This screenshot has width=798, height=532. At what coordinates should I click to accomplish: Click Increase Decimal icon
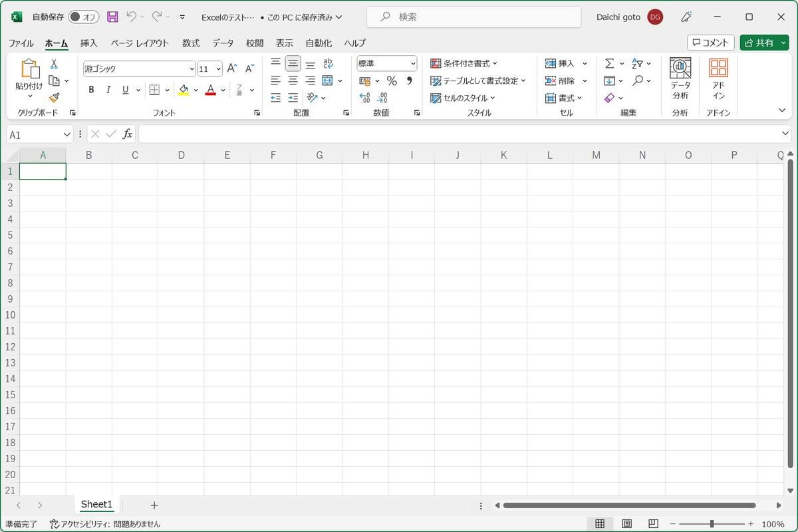(x=364, y=98)
